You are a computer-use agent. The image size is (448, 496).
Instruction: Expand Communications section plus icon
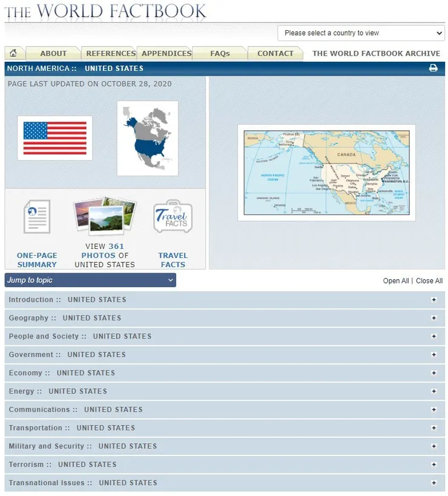click(x=433, y=409)
